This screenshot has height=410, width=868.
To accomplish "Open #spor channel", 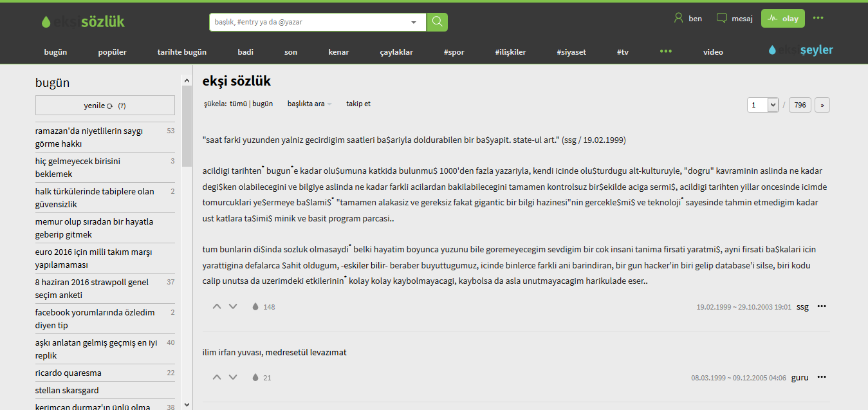I will [x=454, y=52].
